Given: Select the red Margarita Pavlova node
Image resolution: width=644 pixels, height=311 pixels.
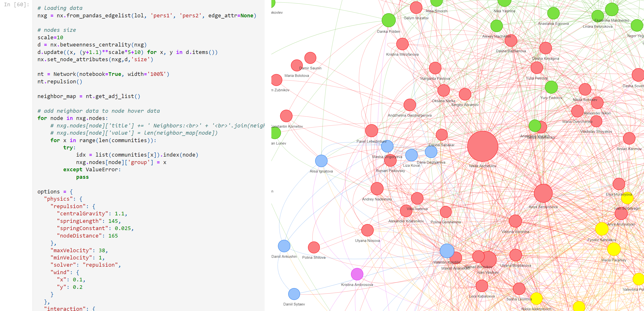Looking at the screenshot, I should click(435, 68).
